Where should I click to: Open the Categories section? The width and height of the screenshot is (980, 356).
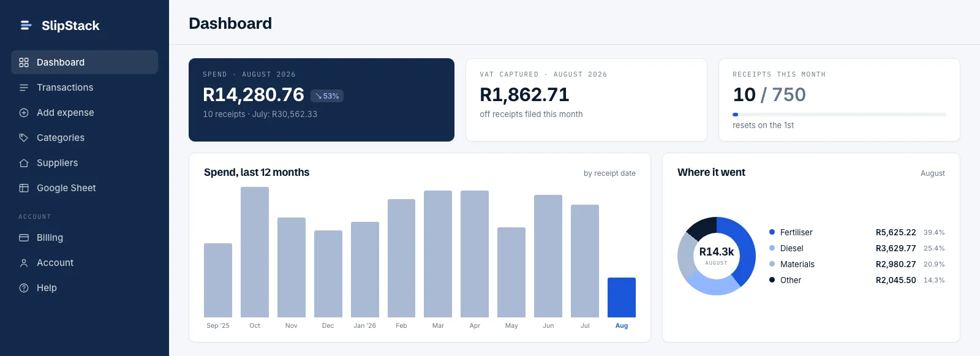tap(85, 138)
